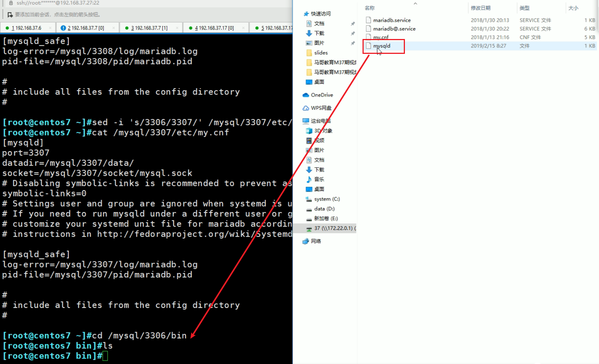Screen dimensions: 599x364
Task: Open OneDrive in the navigation pane
Action: click(x=322, y=95)
